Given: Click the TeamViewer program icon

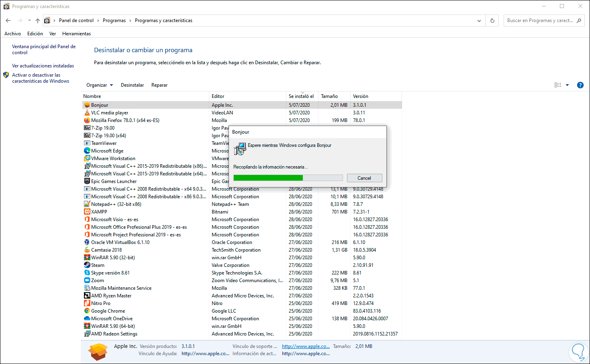Looking at the screenshot, I should pos(87,143).
